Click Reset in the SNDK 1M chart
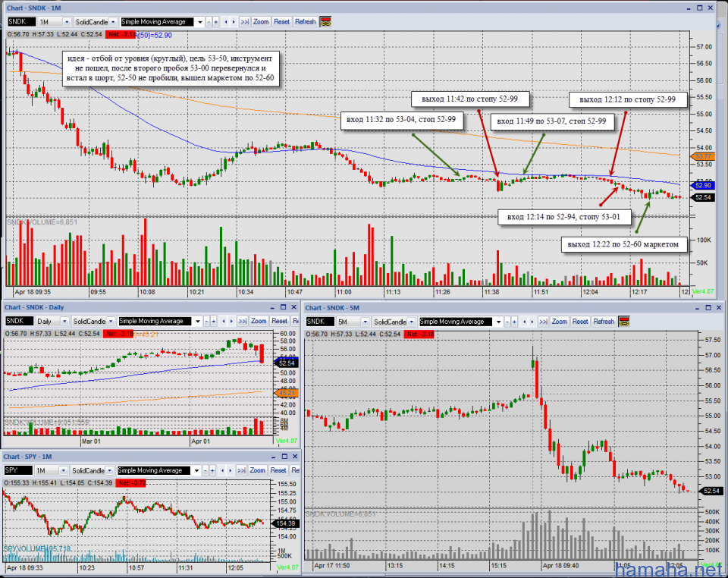728x578 pixels. coord(282,22)
